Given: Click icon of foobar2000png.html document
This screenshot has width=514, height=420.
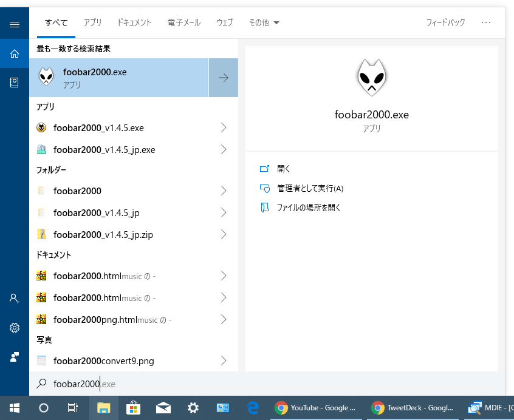Looking at the screenshot, I should click(41, 319).
